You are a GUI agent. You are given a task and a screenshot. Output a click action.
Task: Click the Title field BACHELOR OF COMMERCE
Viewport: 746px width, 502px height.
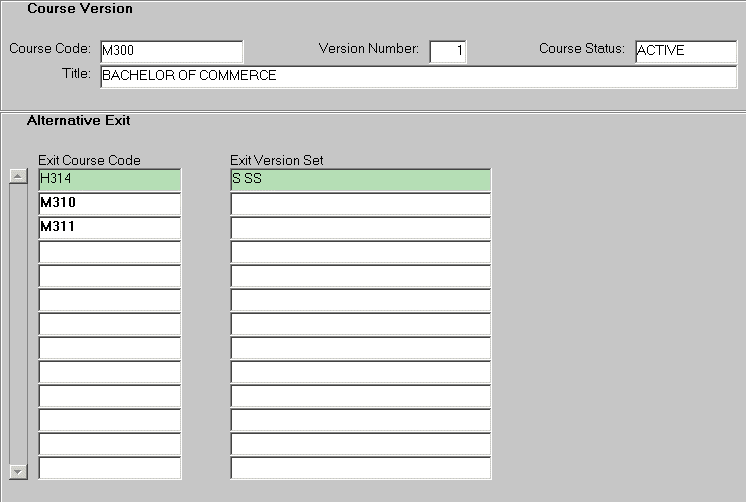(x=418, y=77)
